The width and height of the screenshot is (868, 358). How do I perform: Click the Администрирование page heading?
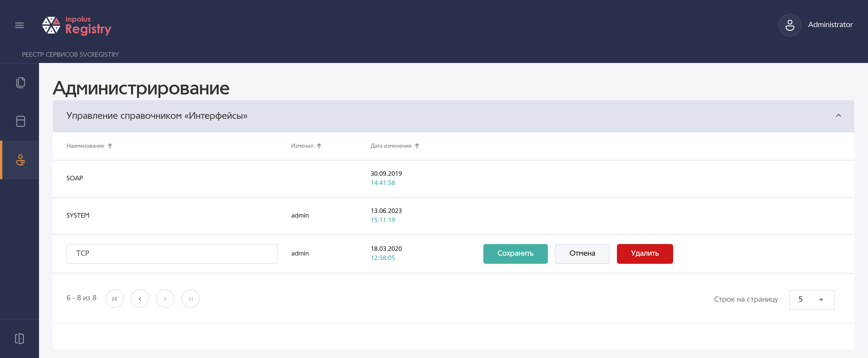(x=141, y=88)
